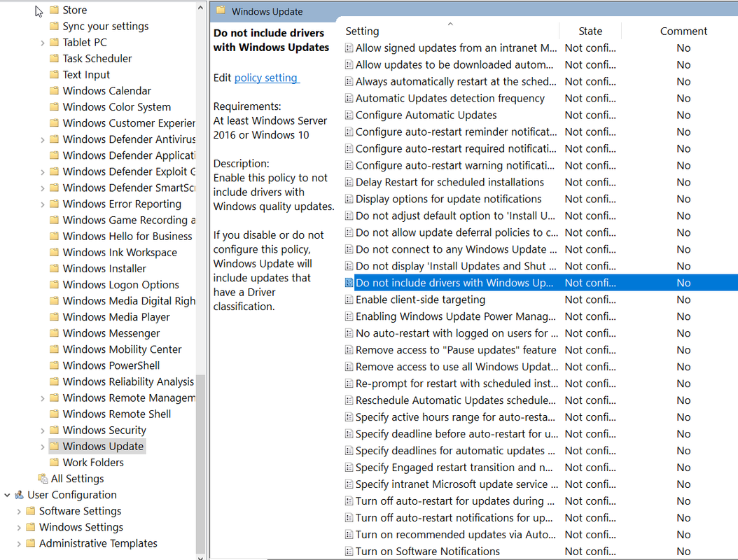The image size is (738, 560).
Task: Click the Windows Messenger folder icon
Action: point(54,332)
